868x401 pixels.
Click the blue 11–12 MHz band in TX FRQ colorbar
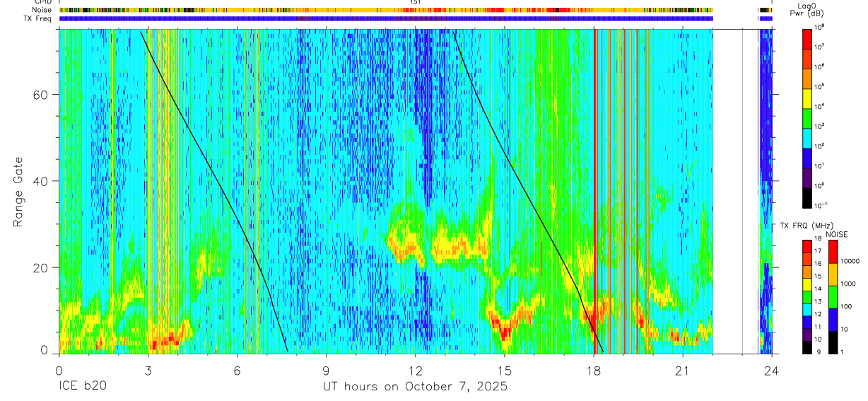click(x=807, y=322)
